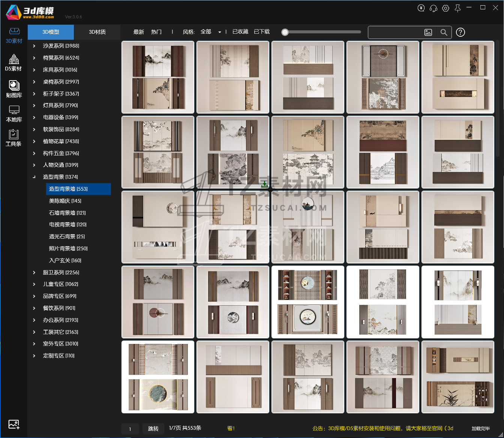
Task: Pin the window with the pushpin icon
Action: pos(457,8)
